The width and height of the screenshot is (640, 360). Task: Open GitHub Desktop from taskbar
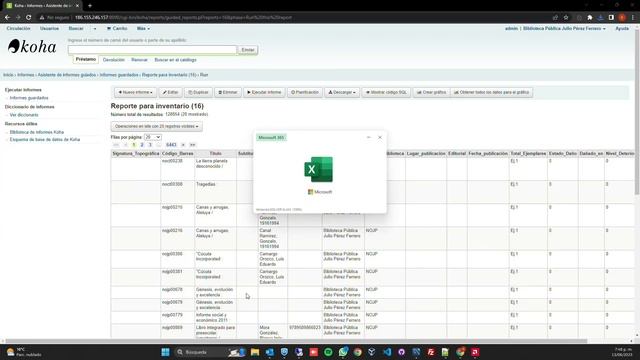(401, 352)
